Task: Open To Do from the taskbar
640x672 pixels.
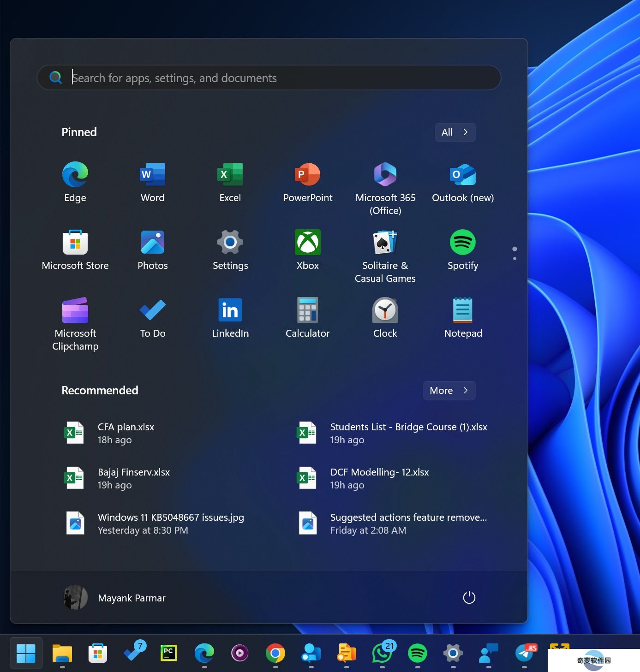Action: (x=134, y=652)
